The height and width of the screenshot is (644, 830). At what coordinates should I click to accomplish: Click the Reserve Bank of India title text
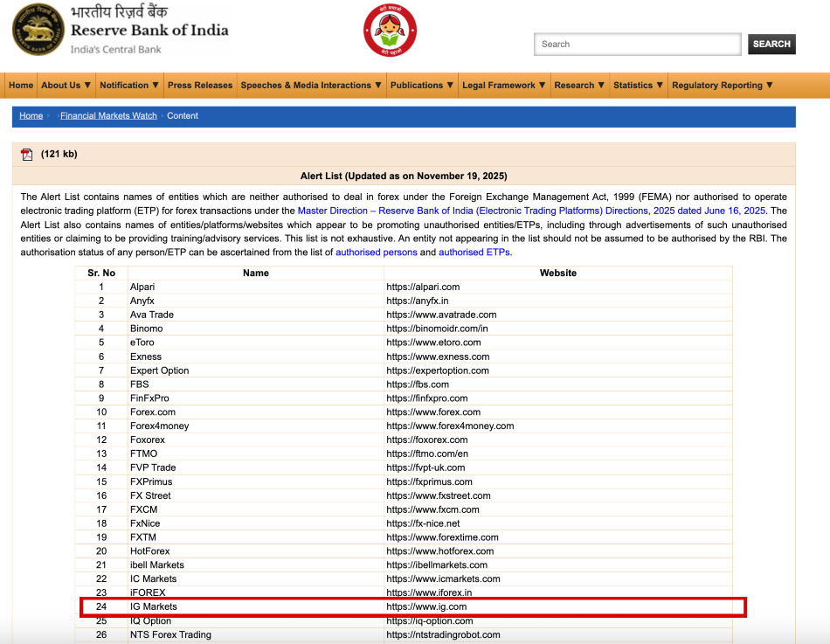point(149,31)
